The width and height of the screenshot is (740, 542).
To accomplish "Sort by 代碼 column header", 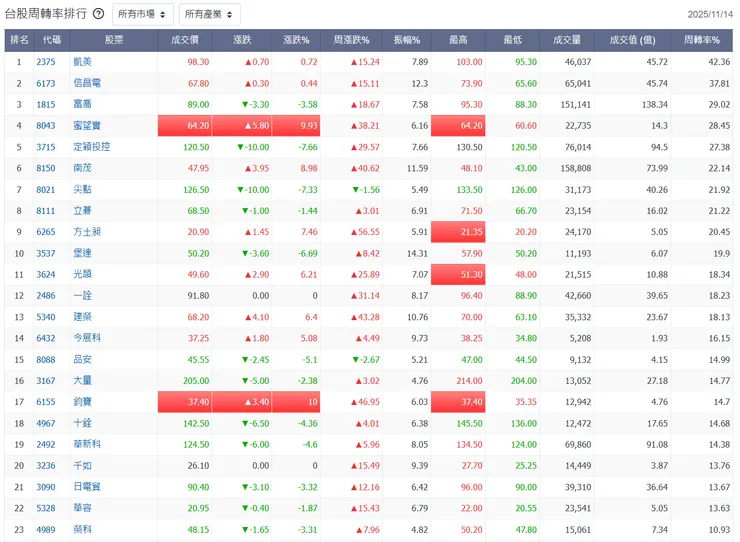I will pos(52,40).
